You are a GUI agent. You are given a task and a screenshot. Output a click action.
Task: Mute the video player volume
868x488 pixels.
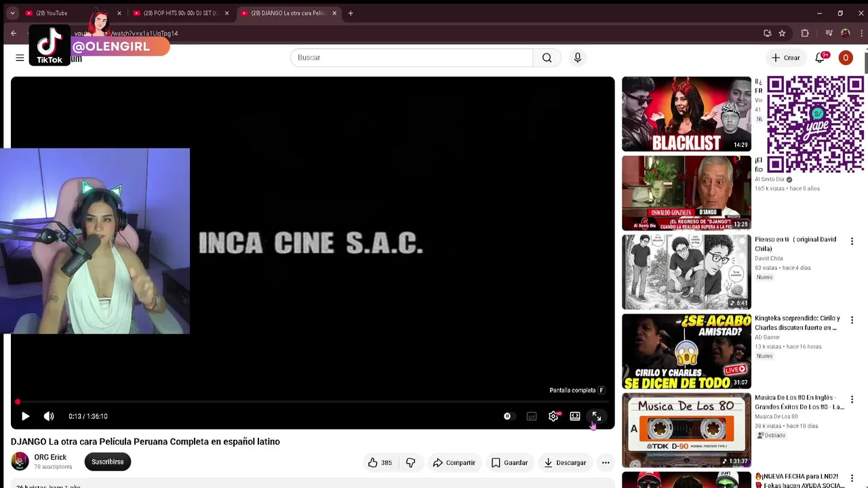pos(49,416)
